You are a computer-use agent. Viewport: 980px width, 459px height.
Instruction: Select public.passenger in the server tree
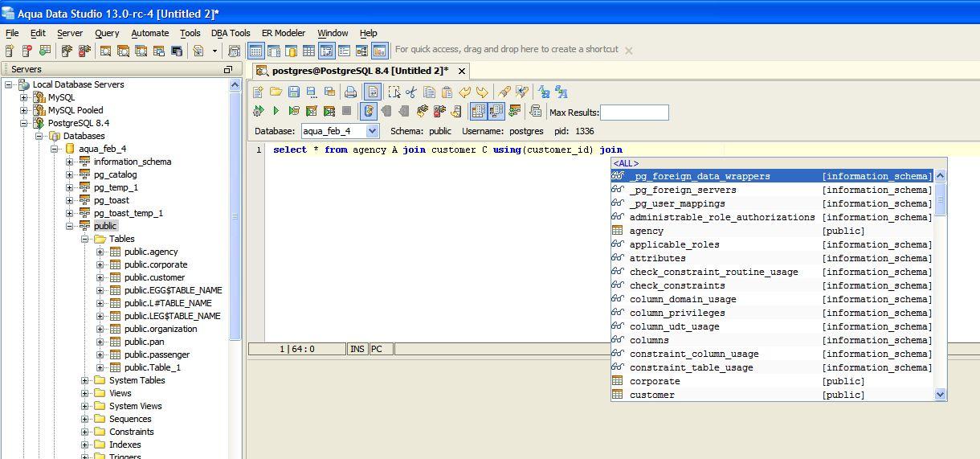click(x=157, y=354)
